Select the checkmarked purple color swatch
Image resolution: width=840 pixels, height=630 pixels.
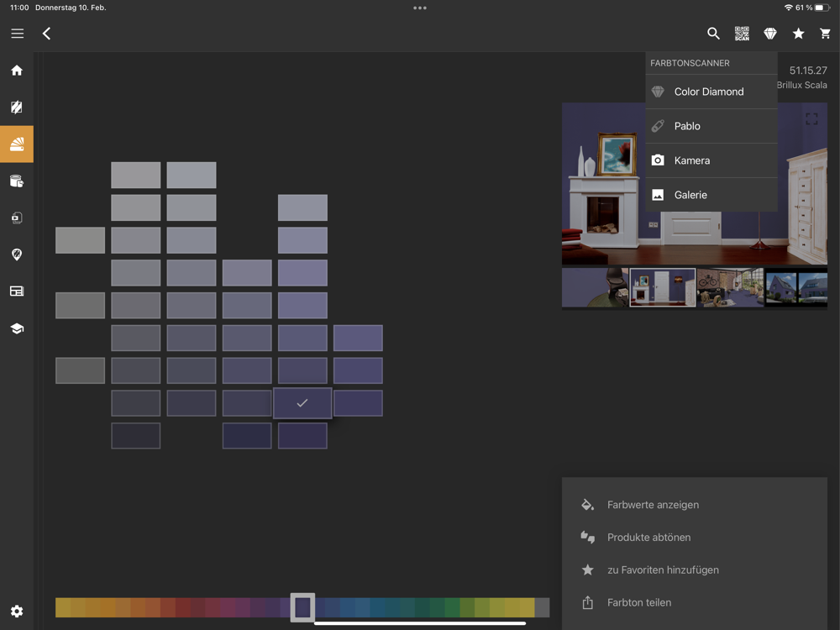[302, 403]
